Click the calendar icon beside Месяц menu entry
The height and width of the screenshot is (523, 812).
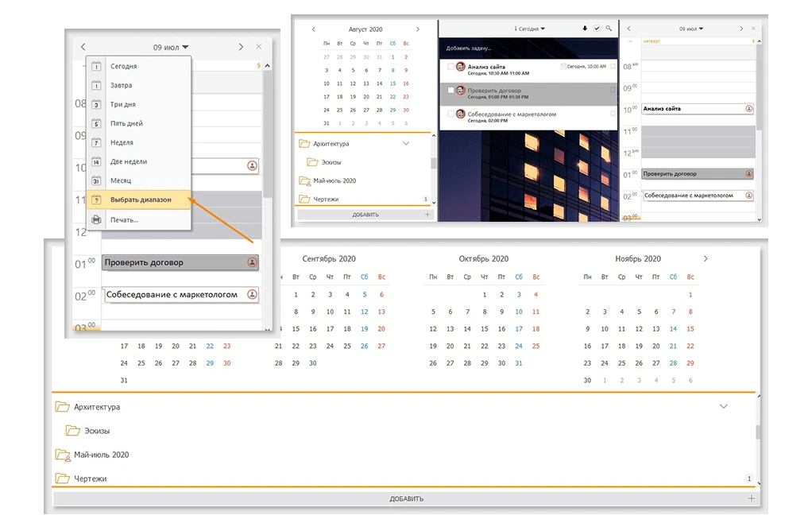[96, 181]
